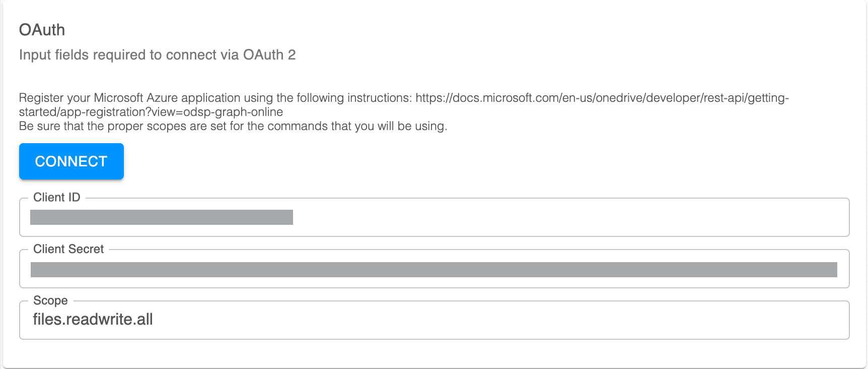Click the CONNECT button
Image resolution: width=868 pixels, height=369 pixels.
[71, 161]
